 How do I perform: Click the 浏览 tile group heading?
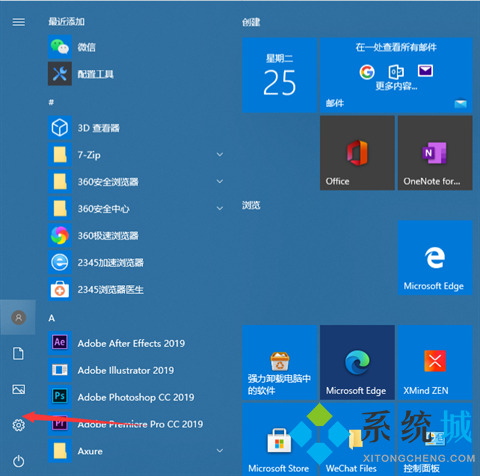251,205
